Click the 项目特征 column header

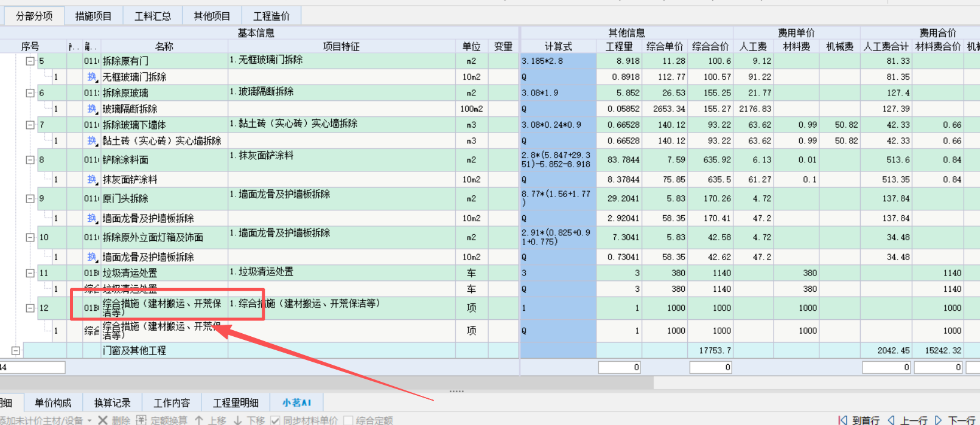(341, 46)
